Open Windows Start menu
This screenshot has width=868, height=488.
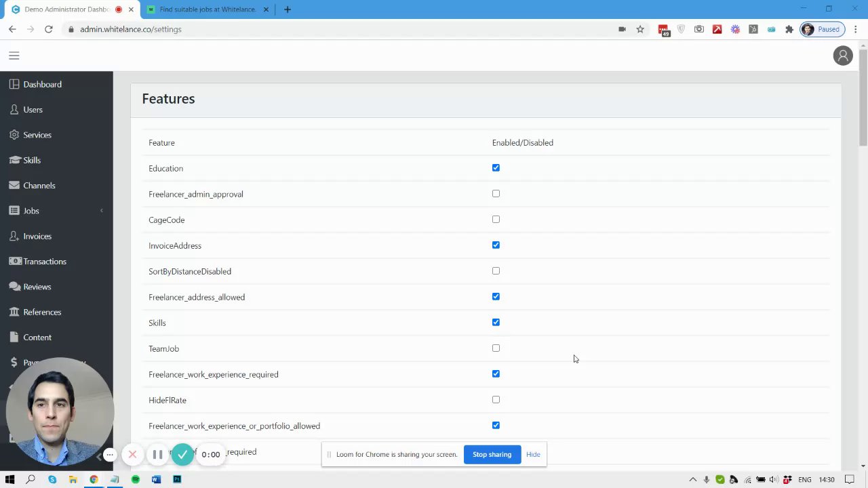[9, 479]
